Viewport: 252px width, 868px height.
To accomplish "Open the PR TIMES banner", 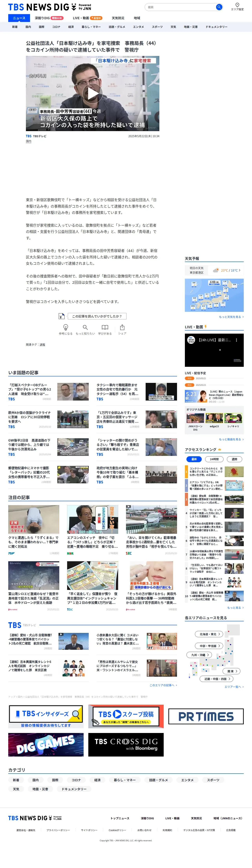I will [x=206, y=716].
